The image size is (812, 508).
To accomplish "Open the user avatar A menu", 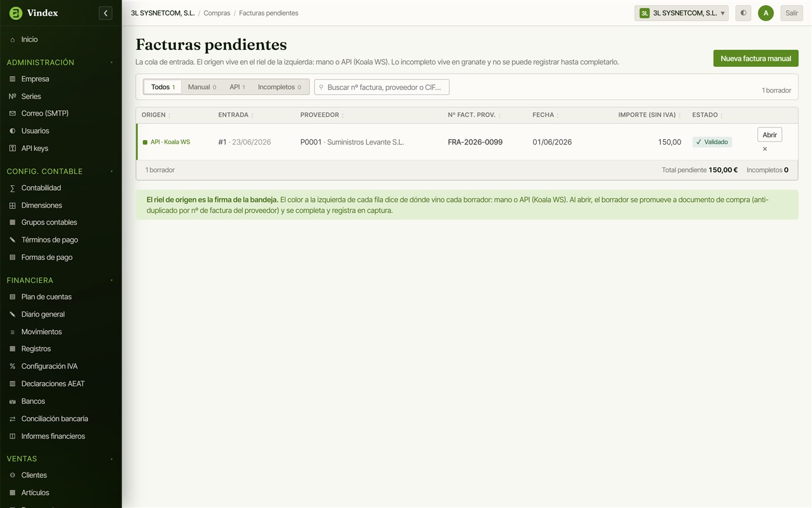I will click(766, 13).
